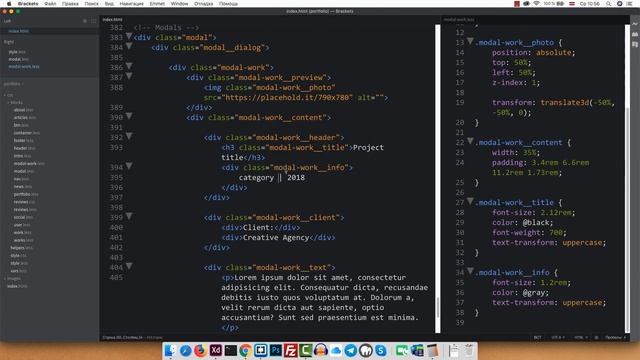Fold the modal-work__preview block line 387

(129, 76)
